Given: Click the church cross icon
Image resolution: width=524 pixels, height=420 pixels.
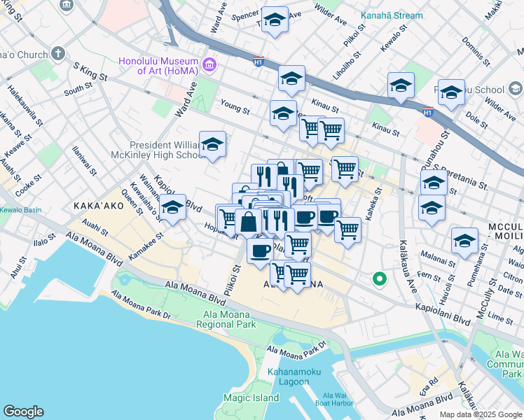Looking at the screenshot, I should pos(58,53).
